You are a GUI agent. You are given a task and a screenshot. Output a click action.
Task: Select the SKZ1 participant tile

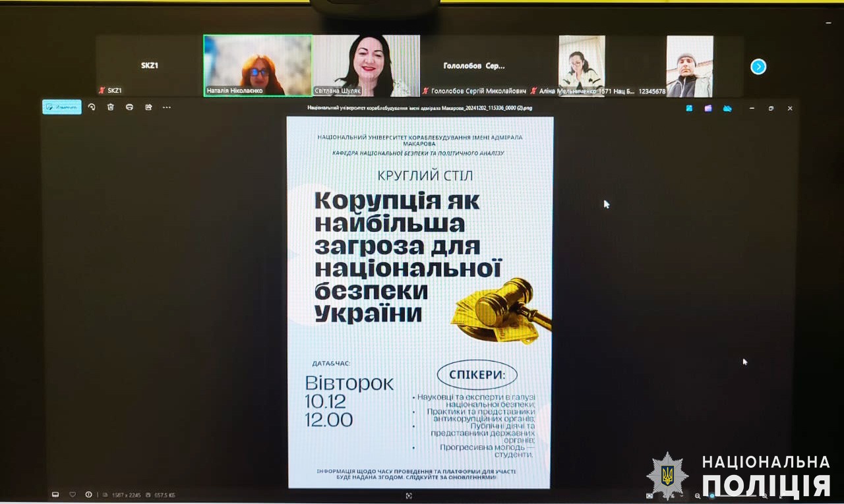(150, 66)
